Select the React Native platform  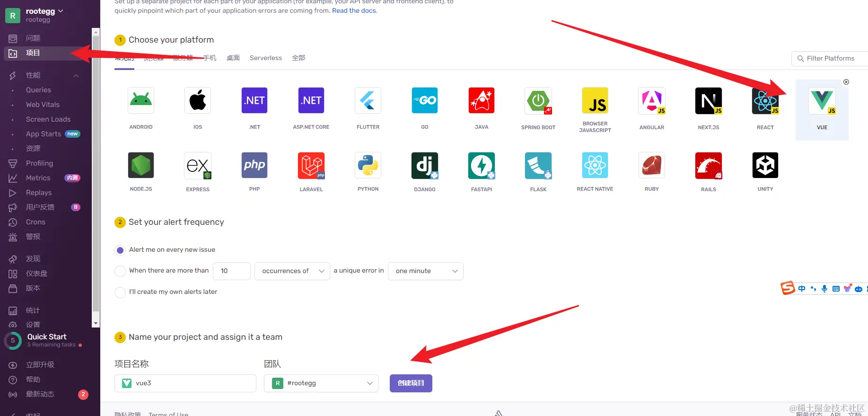coord(595,165)
